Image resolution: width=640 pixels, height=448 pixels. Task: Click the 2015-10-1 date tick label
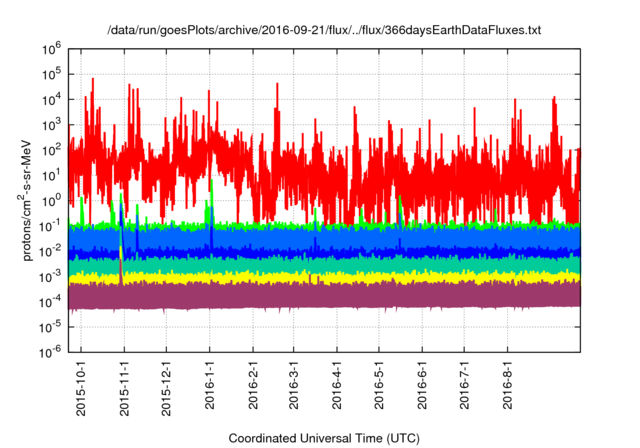click(81, 388)
